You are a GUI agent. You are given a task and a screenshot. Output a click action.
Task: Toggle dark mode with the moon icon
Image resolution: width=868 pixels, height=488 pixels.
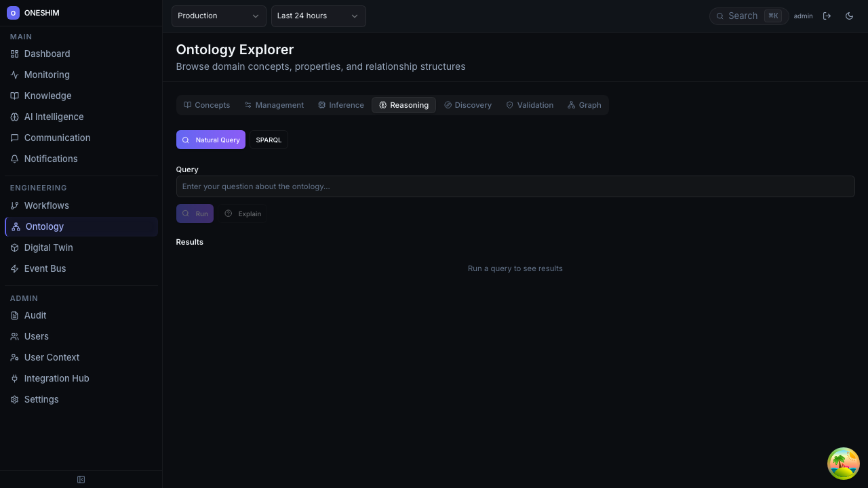(x=849, y=16)
